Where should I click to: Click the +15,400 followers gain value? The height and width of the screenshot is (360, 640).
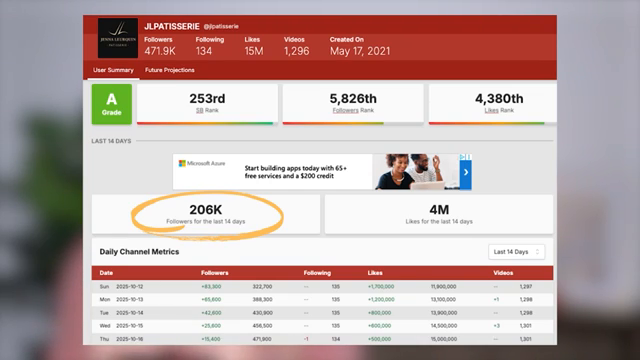pyautogui.click(x=211, y=339)
